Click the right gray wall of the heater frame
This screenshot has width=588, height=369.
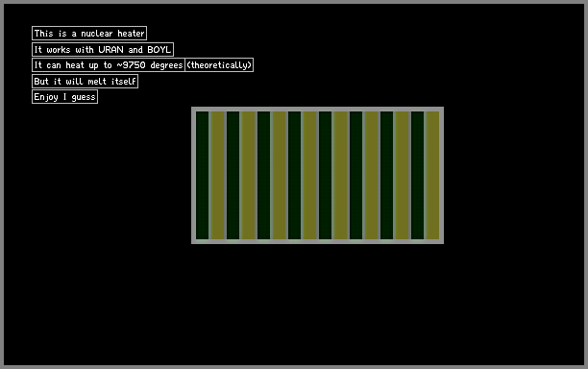(441, 175)
